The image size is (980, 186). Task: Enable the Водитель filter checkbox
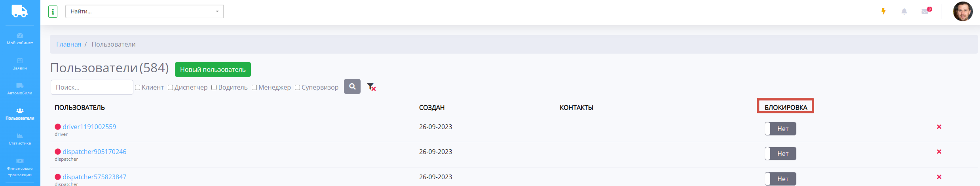tap(214, 88)
